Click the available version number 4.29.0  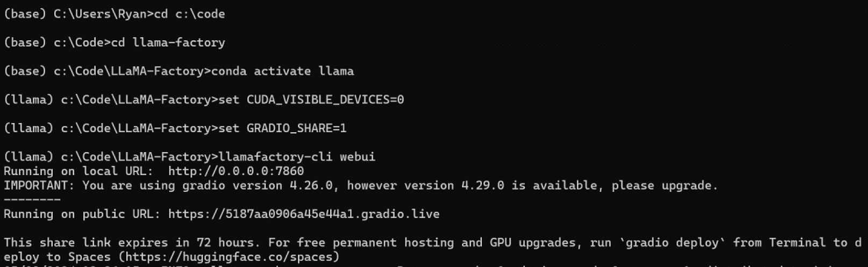pos(482,186)
